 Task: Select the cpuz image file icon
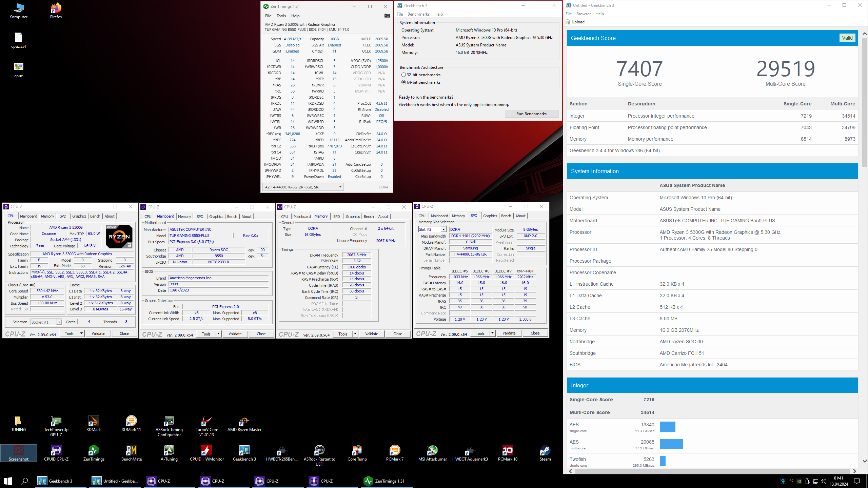[18, 70]
